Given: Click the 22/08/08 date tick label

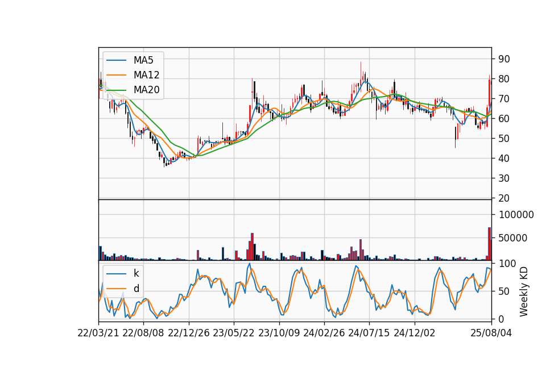Looking at the screenshot, I should click(143, 333).
